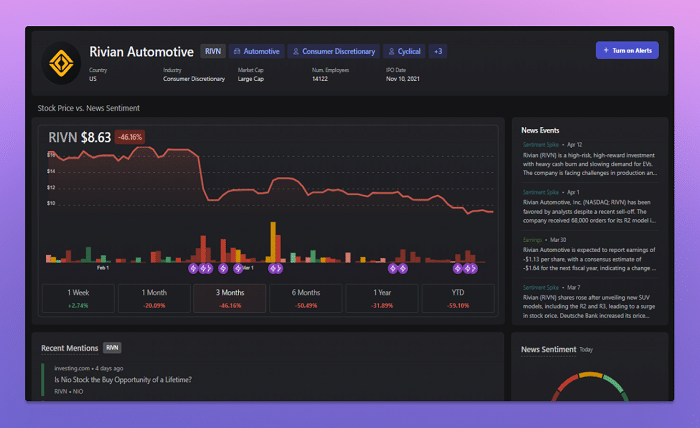700x428 pixels.
Task: Click the leftmost purple sentiment event marker
Action: 193,268
